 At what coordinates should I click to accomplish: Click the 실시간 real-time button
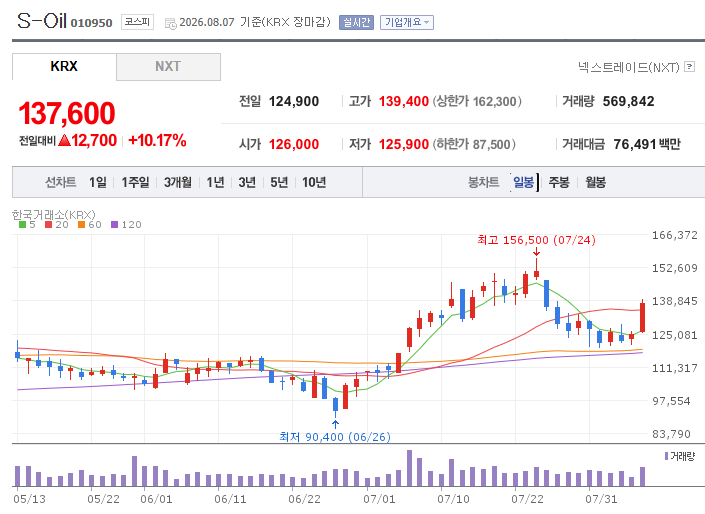tap(356, 22)
